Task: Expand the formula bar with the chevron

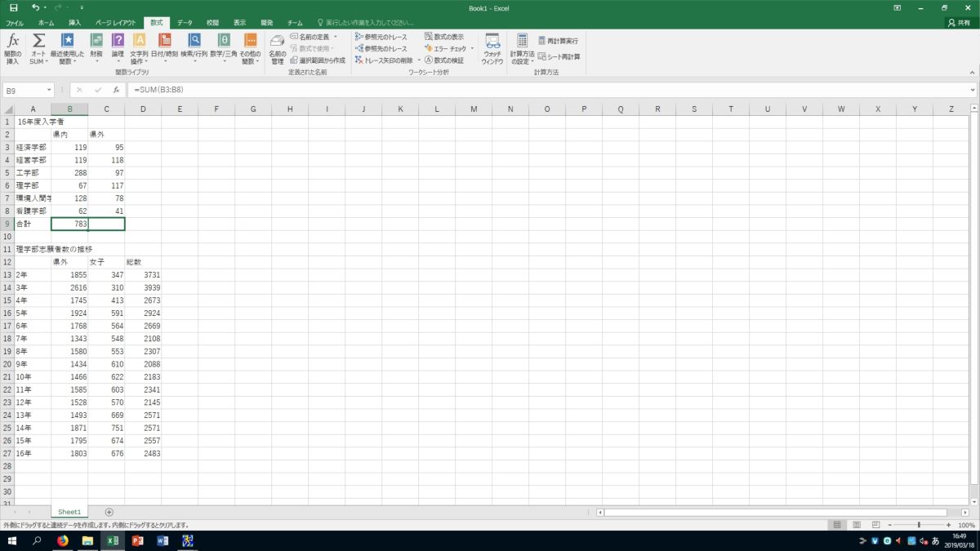Action: (x=973, y=90)
